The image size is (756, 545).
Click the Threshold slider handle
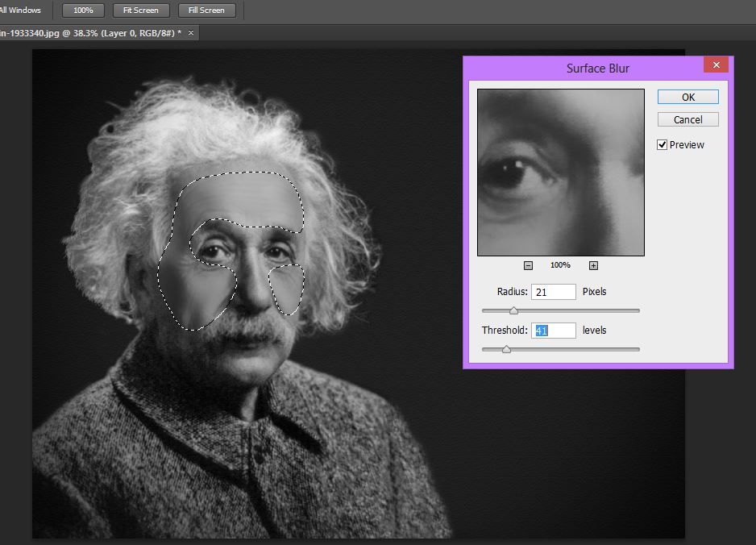506,349
